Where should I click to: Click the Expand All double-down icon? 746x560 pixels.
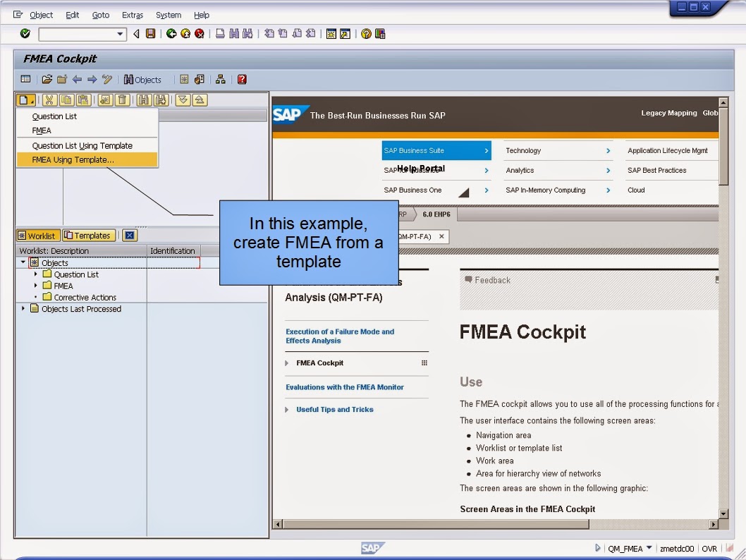tap(183, 100)
